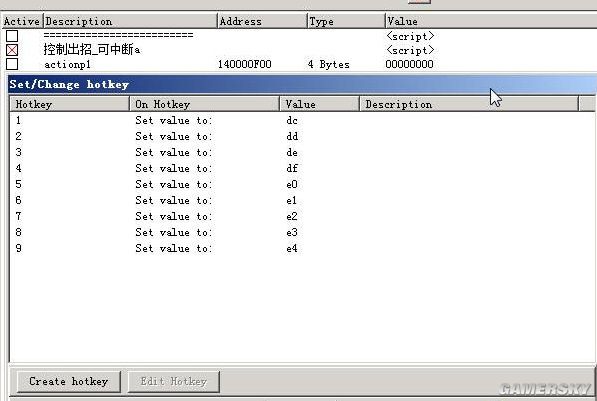This screenshot has height=401, width=597.
Task: Click hotkey list Description column header
Action: pyautogui.click(x=469, y=104)
